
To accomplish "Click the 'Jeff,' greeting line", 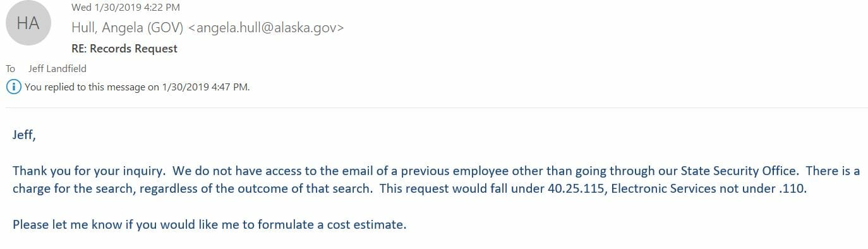I will pos(24,135).
